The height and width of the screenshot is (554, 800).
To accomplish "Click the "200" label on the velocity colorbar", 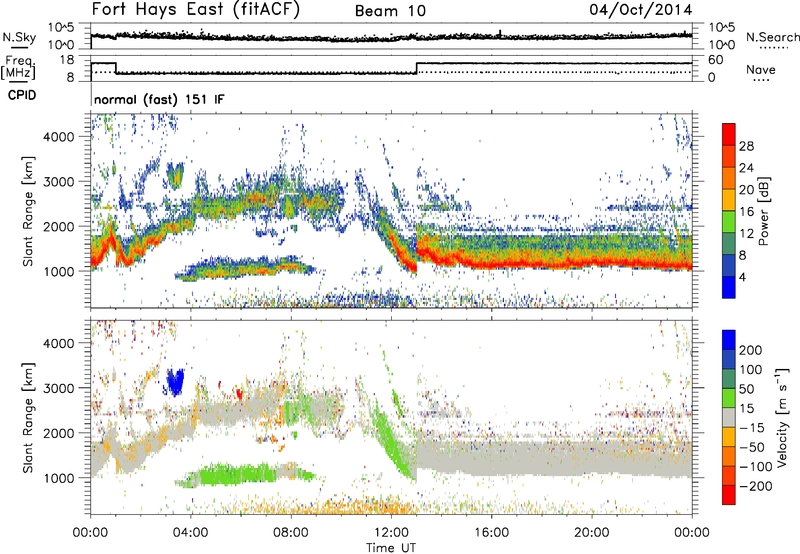I will click(x=751, y=350).
